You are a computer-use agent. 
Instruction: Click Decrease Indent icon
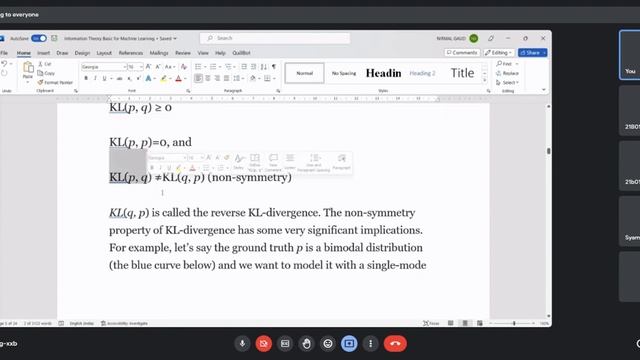(x=244, y=67)
